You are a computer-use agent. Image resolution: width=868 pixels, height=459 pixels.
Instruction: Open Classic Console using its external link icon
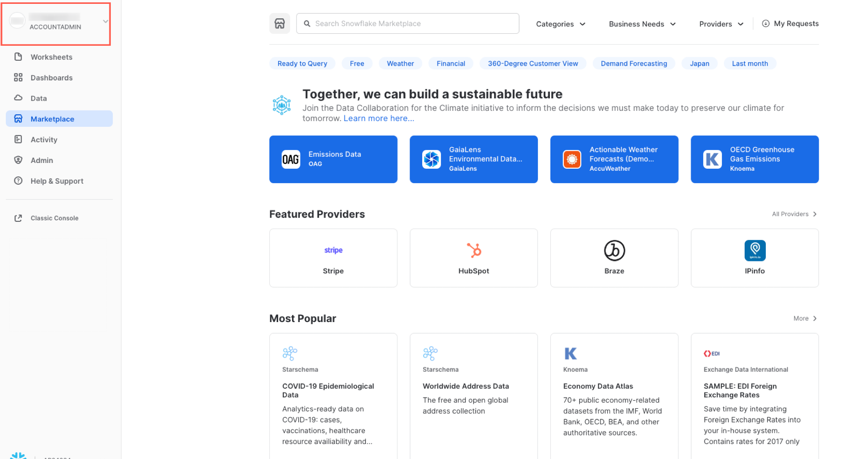18,218
